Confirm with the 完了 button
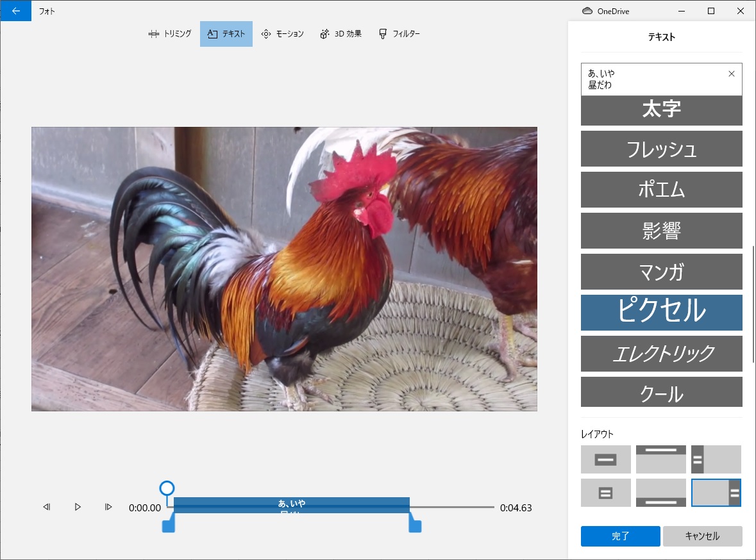 tap(621, 536)
